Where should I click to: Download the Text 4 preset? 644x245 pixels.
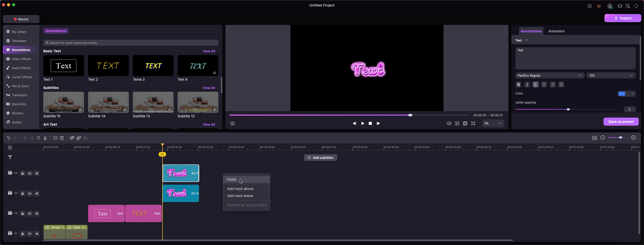pyautogui.click(x=215, y=72)
